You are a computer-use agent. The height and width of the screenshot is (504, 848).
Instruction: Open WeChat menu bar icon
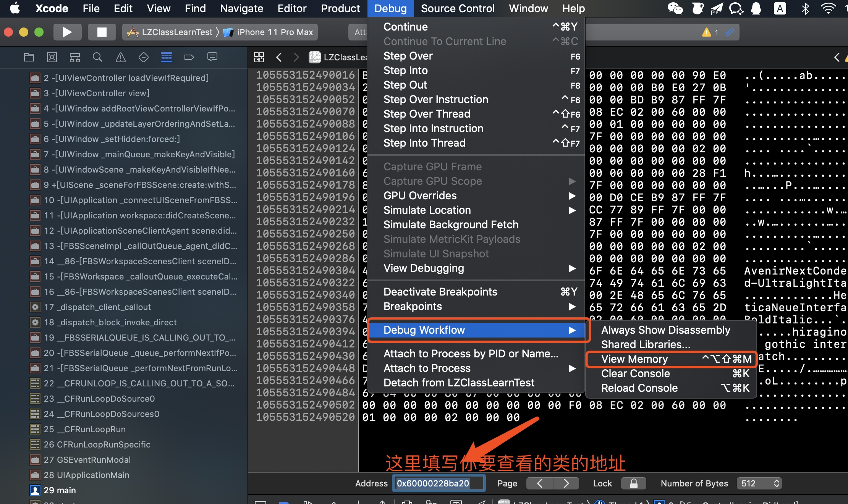click(x=675, y=8)
